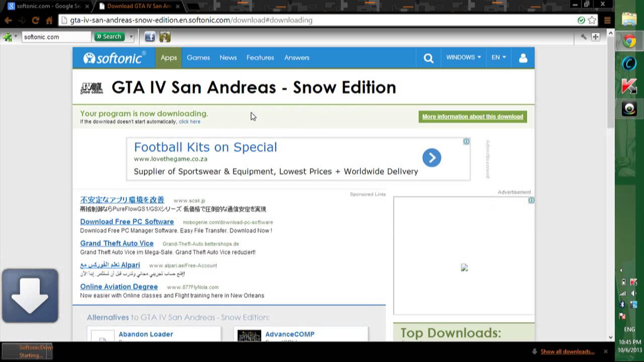
Task: Switch to the softonic.com Google Search tab
Action: point(48,7)
